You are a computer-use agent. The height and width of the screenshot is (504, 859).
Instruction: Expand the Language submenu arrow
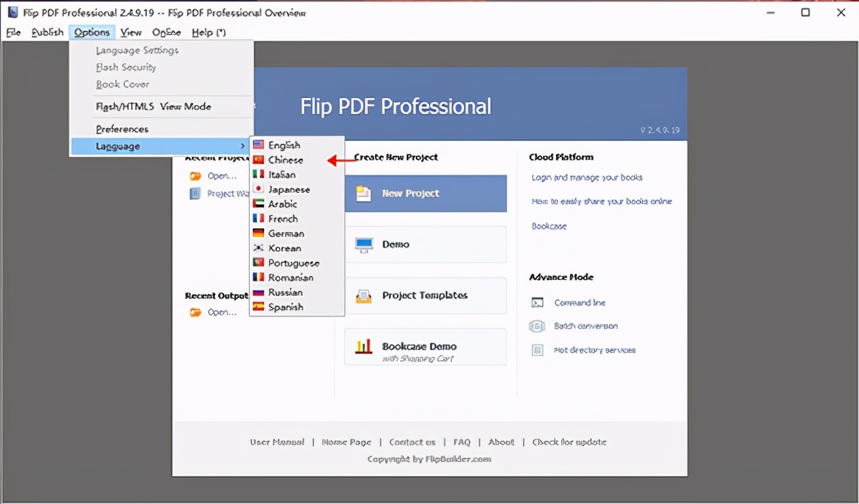(243, 147)
